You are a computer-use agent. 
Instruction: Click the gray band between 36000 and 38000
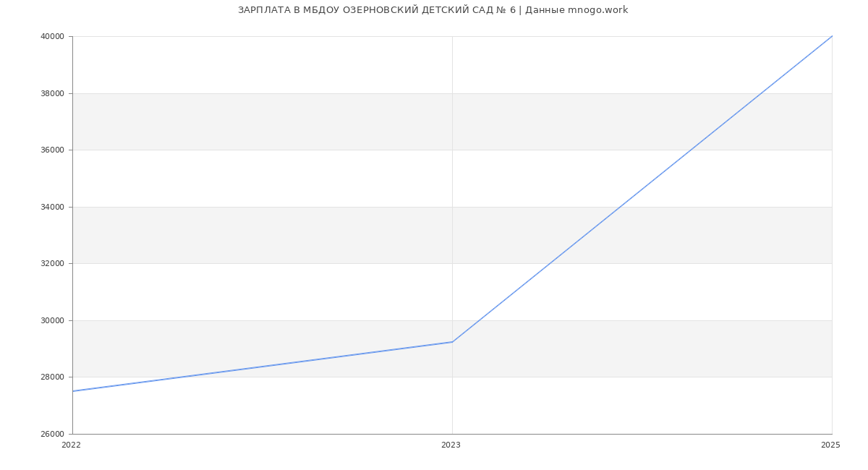289,121
